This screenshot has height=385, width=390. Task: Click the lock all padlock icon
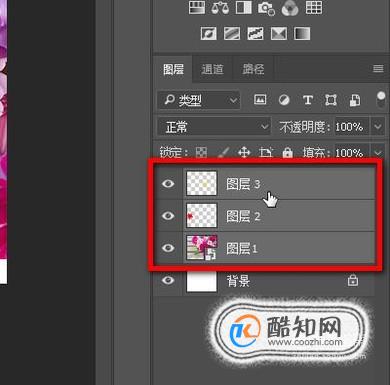point(288,153)
